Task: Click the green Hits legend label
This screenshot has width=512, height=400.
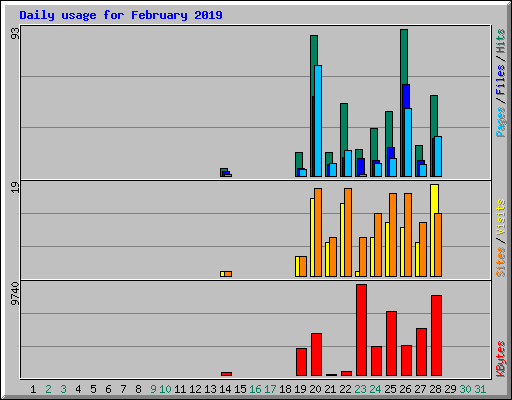Action: (x=500, y=41)
